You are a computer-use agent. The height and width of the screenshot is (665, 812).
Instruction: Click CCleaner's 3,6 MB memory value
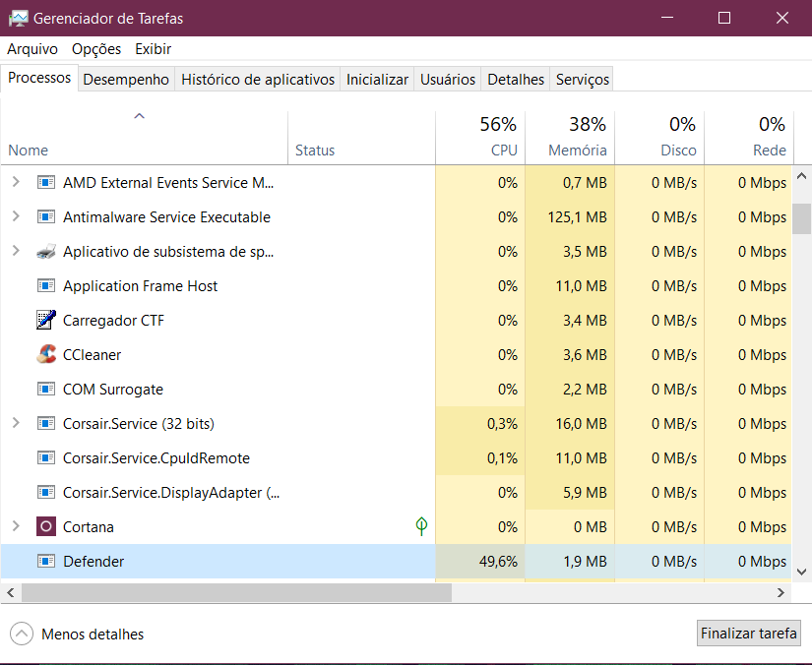point(586,355)
